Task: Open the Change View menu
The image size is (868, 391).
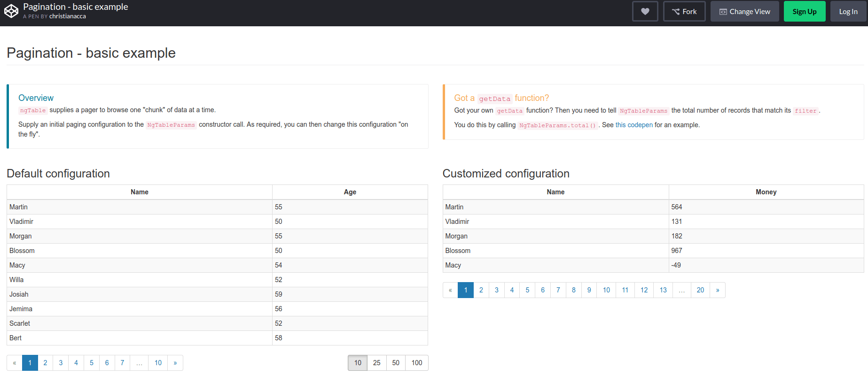Action: [x=744, y=12]
